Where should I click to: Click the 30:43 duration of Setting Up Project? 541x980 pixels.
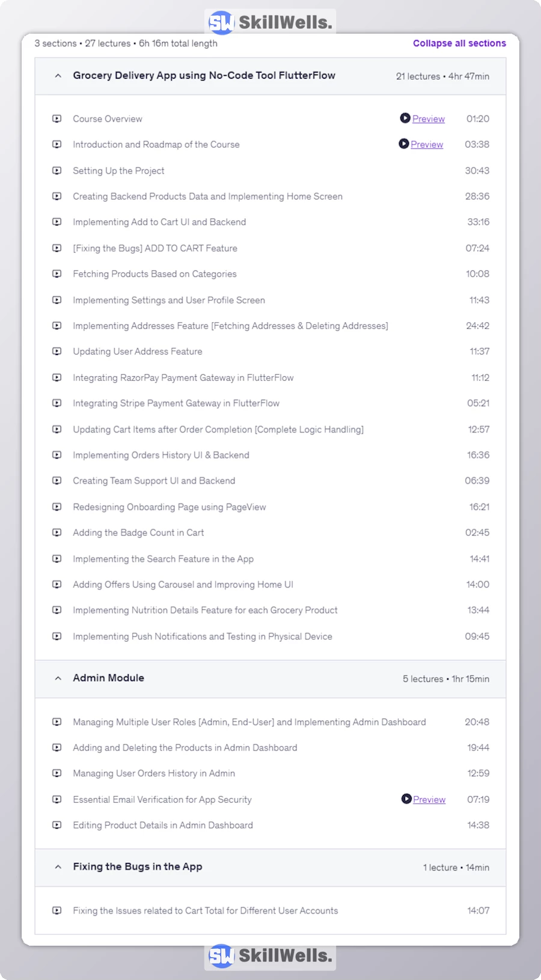(477, 171)
